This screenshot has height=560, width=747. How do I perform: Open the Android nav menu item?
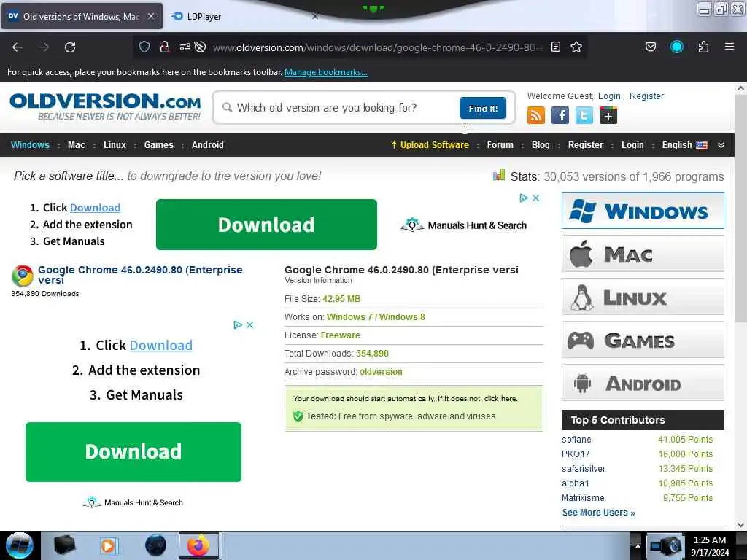(x=207, y=145)
